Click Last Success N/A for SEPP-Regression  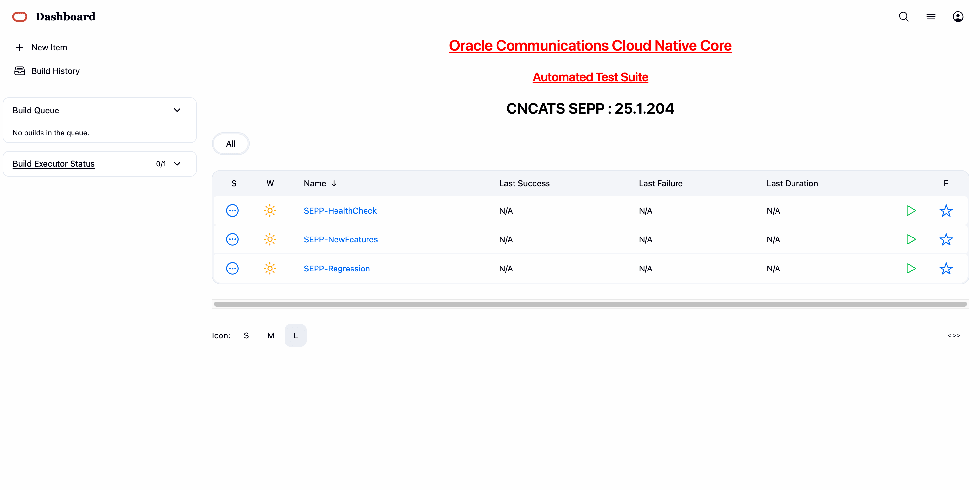[506, 268]
